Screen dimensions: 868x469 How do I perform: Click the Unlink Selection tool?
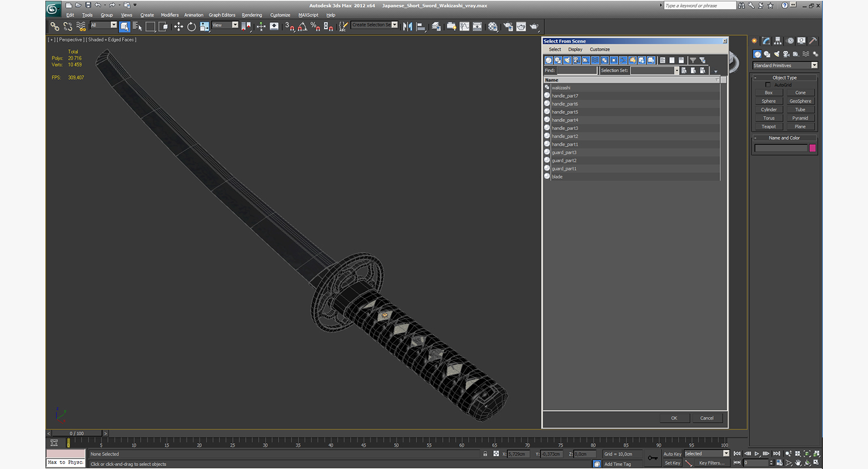click(68, 26)
